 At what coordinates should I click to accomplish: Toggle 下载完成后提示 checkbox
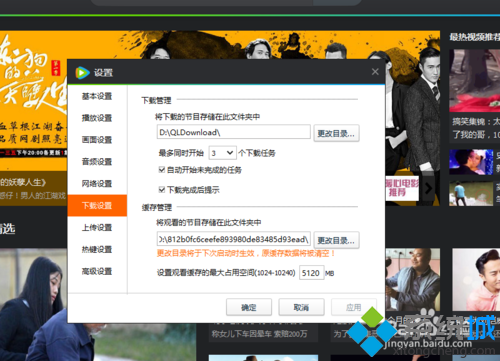[x=162, y=190]
